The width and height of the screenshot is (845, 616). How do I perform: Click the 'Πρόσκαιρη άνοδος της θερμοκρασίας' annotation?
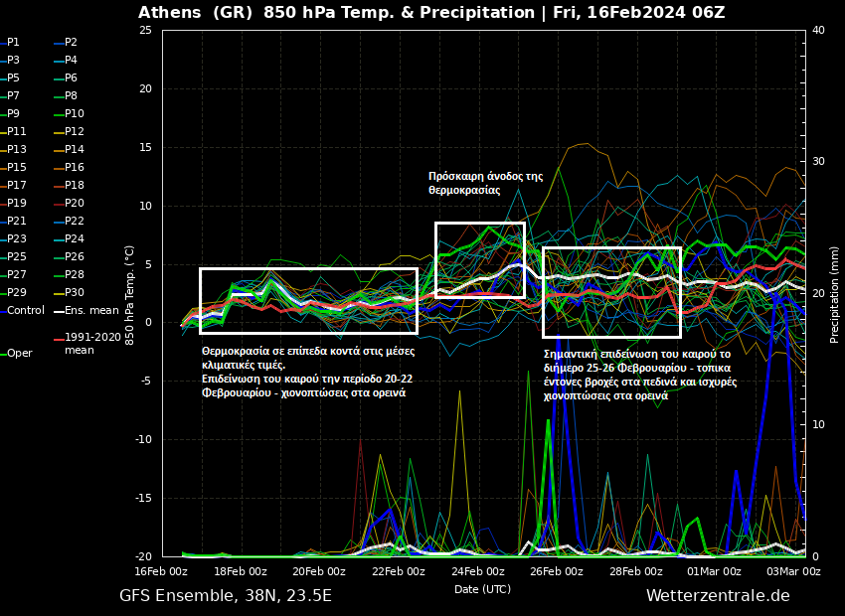point(485,183)
